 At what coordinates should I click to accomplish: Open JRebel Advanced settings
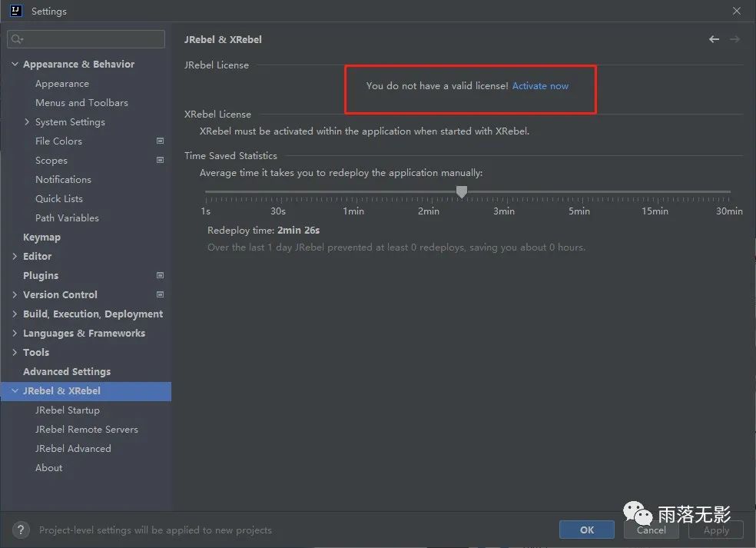point(73,449)
